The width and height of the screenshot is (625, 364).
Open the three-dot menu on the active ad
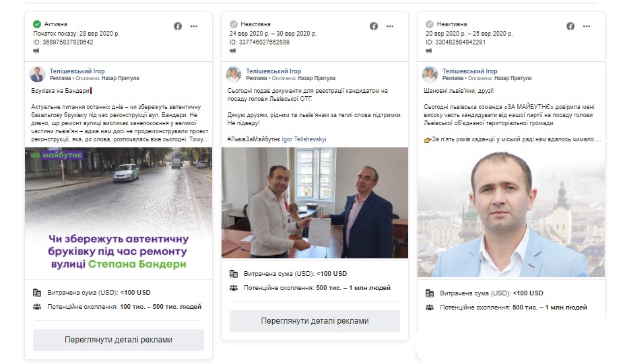point(194,26)
